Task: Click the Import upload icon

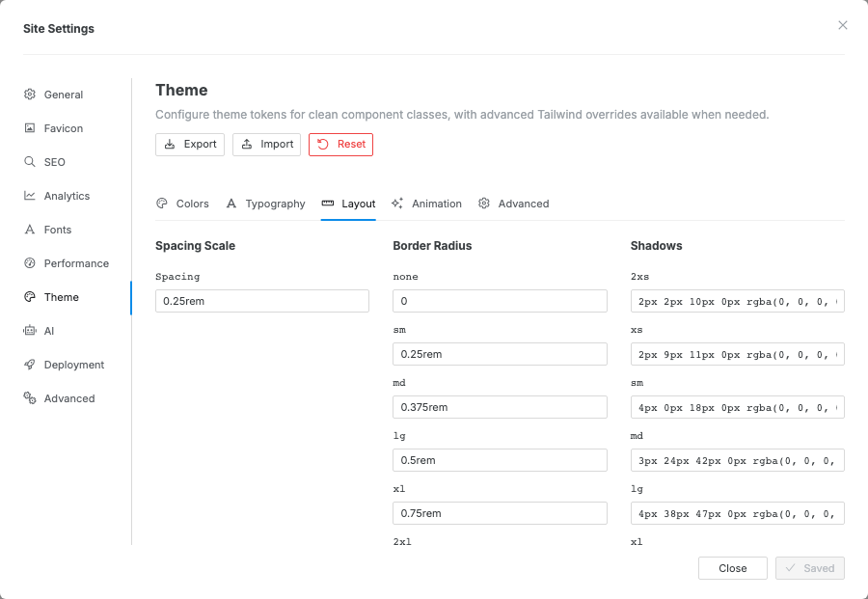Action: pyautogui.click(x=247, y=144)
